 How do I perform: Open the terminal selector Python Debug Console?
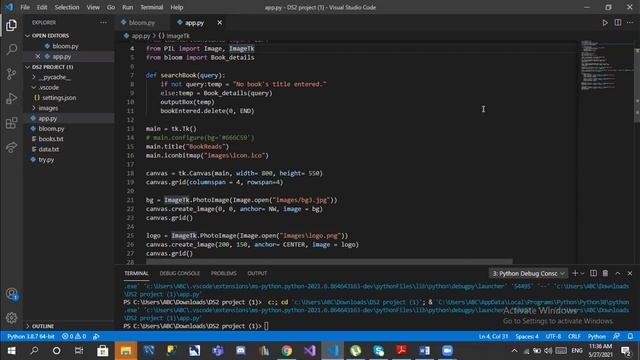[528, 273]
